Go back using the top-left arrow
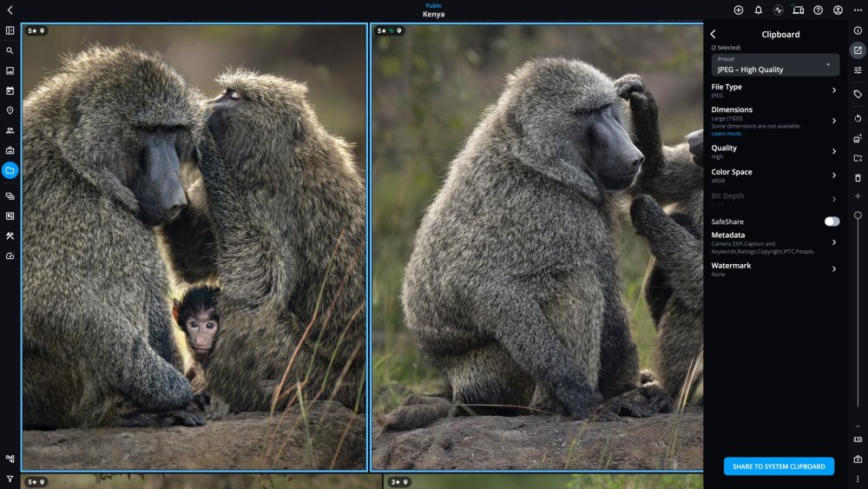The image size is (868, 489). pos(10,10)
